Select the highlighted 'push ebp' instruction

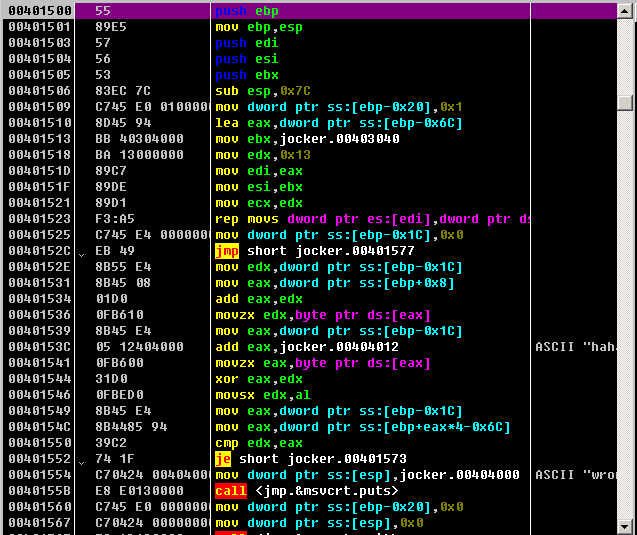coord(247,11)
